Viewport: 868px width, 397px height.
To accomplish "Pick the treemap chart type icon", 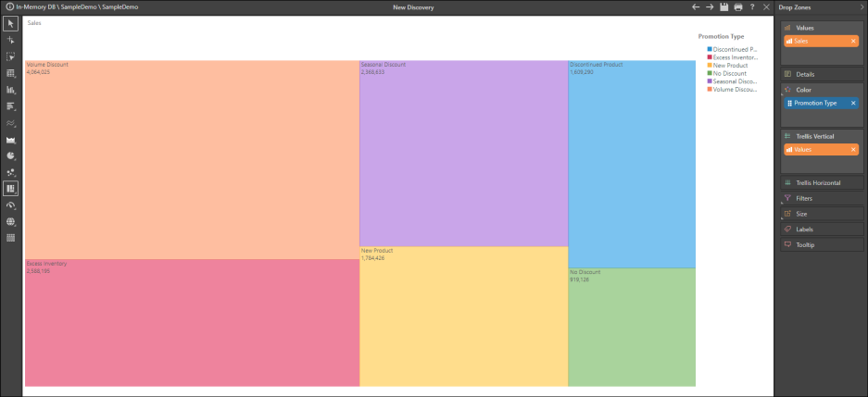I will click(x=10, y=188).
